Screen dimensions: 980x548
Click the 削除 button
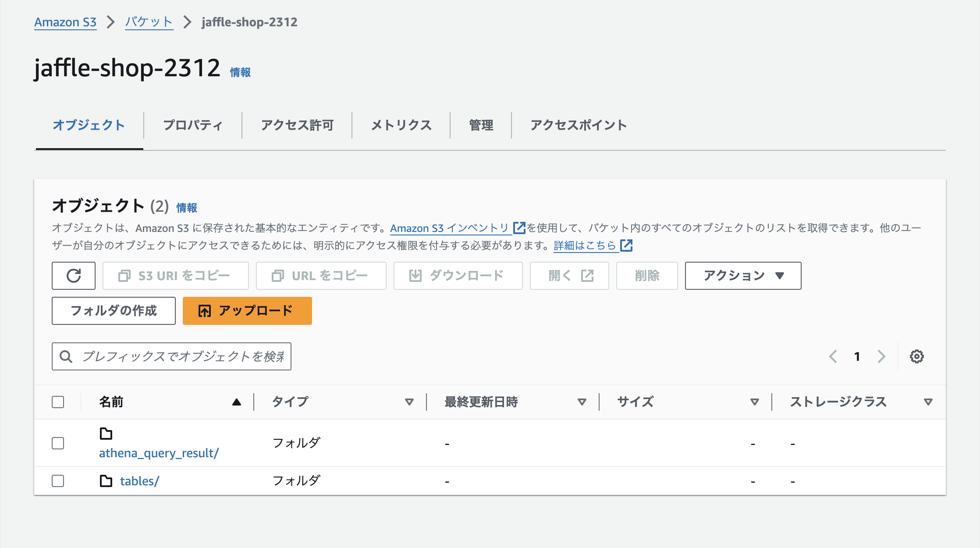[647, 276]
